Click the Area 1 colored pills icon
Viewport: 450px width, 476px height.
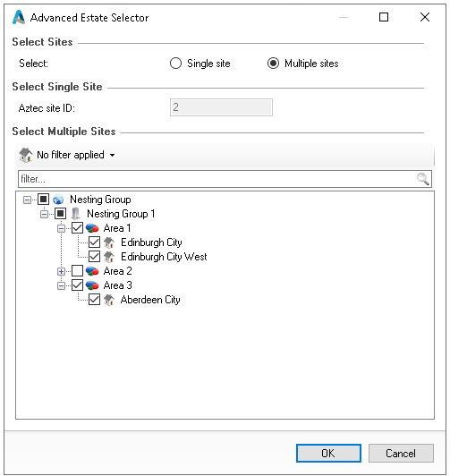pos(92,228)
